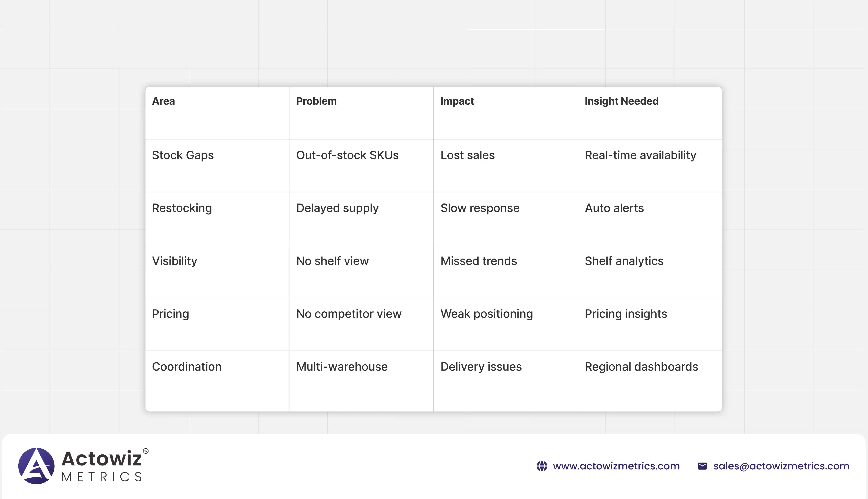Click the Shelf analytics cell

coord(624,261)
